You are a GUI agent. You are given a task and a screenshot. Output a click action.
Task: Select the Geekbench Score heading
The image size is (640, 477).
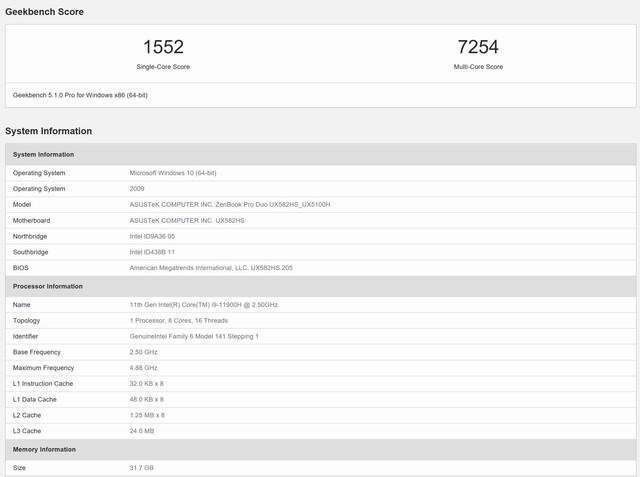pyautogui.click(x=44, y=12)
